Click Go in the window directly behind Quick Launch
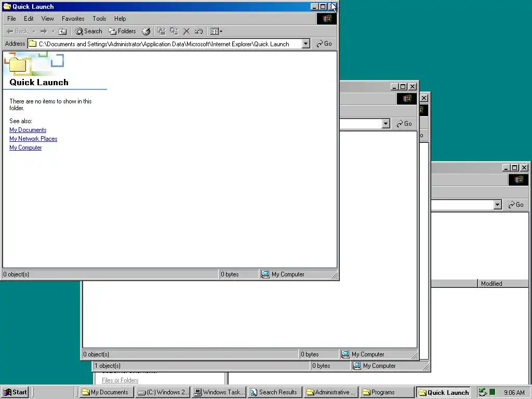532x399 pixels. tap(404, 124)
